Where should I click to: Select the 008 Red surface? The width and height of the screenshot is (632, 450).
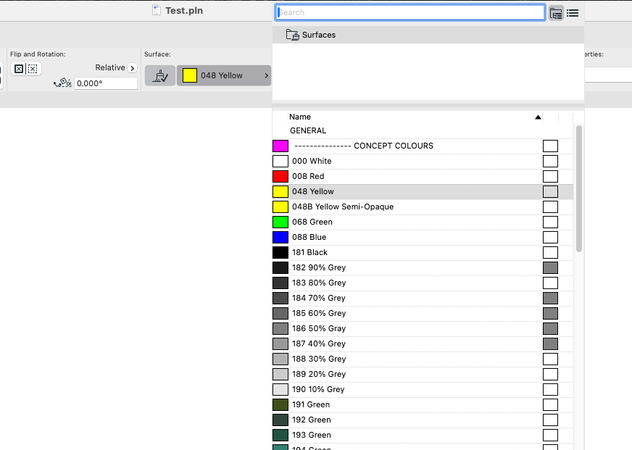point(423,176)
